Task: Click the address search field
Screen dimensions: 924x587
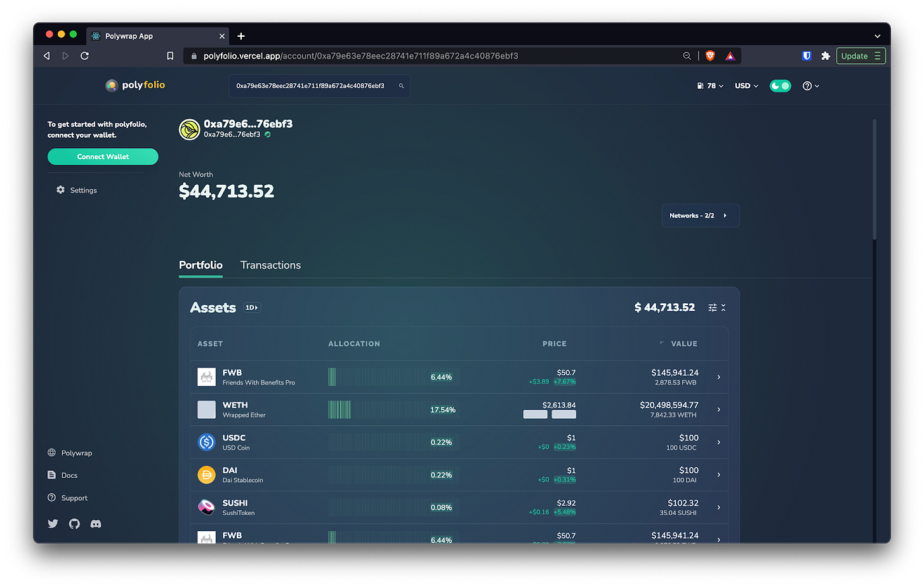Action: coord(319,86)
